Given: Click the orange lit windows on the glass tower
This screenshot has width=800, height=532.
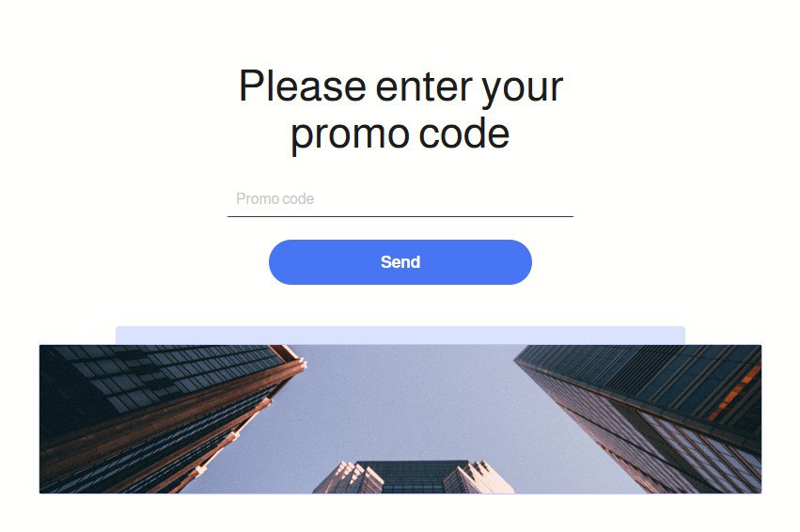Looking at the screenshot, I should pyautogui.click(x=735, y=392).
